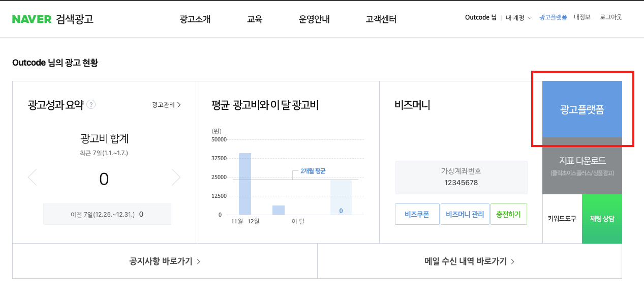
Task: Open the 고객센터 menu
Action: pyautogui.click(x=381, y=19)
